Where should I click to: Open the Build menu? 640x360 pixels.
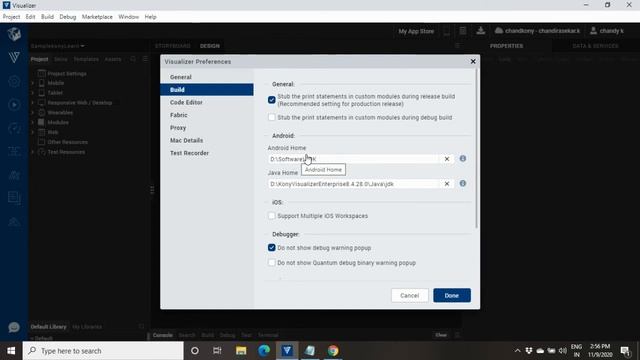click(47, 17)
